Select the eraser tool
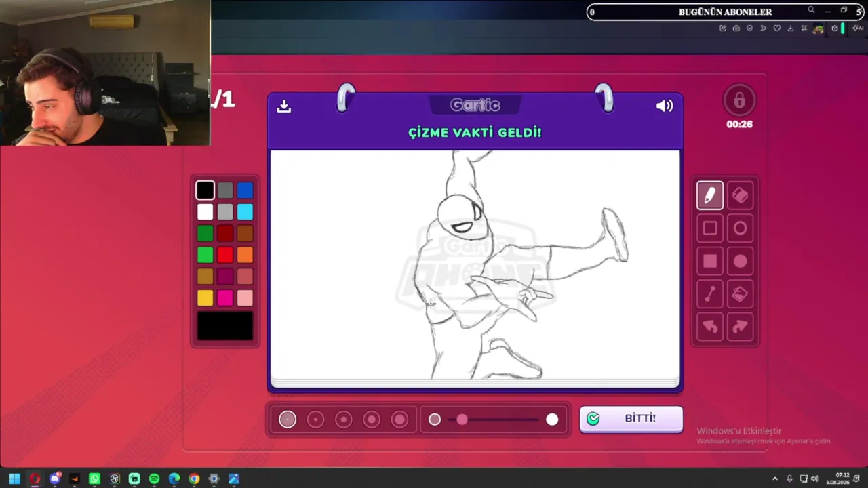The image size is (868, 488). click(x=740, y=196)
